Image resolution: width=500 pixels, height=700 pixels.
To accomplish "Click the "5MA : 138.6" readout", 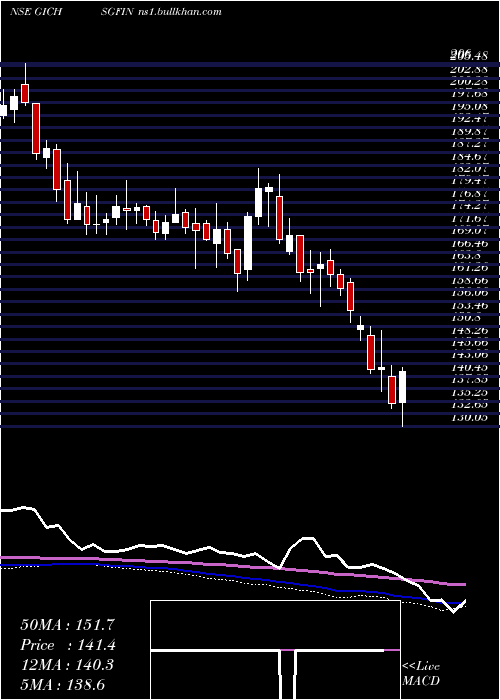I will tap(62, 685).
